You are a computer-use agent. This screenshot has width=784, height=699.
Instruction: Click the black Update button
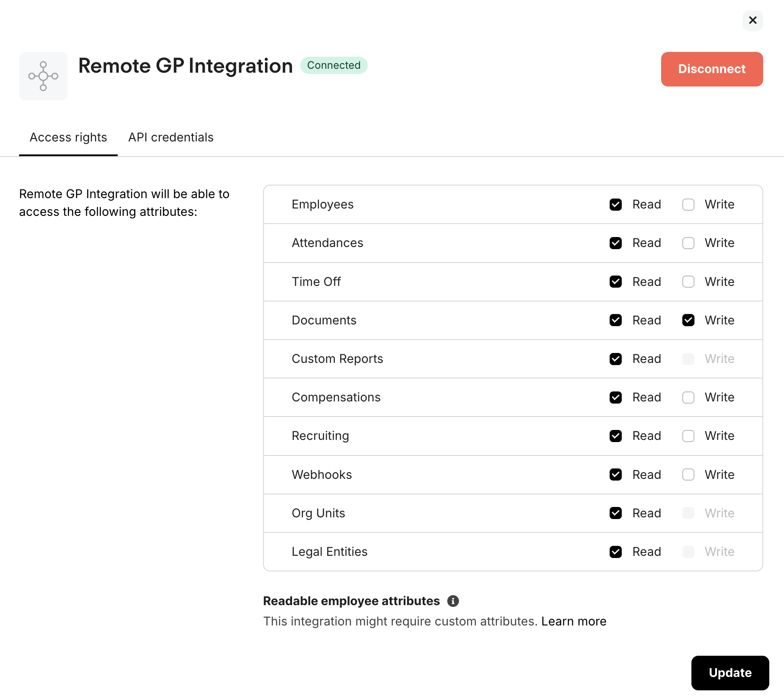[x=730, y=673]
